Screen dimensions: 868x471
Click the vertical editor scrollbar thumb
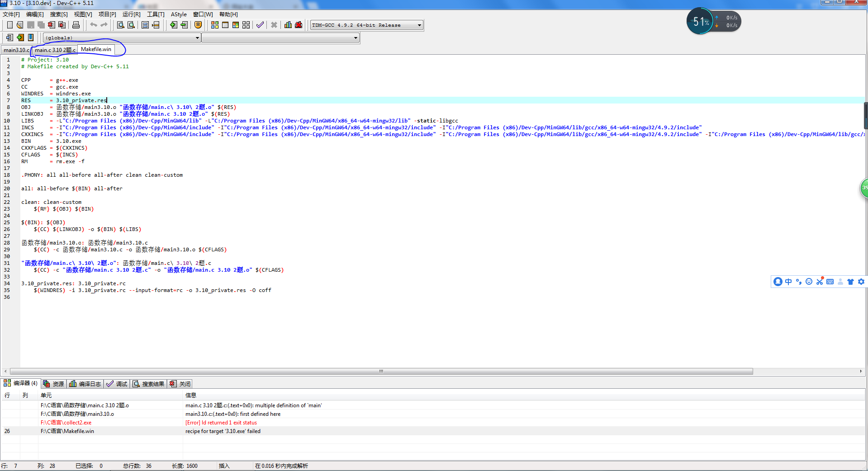coord(866,116)
